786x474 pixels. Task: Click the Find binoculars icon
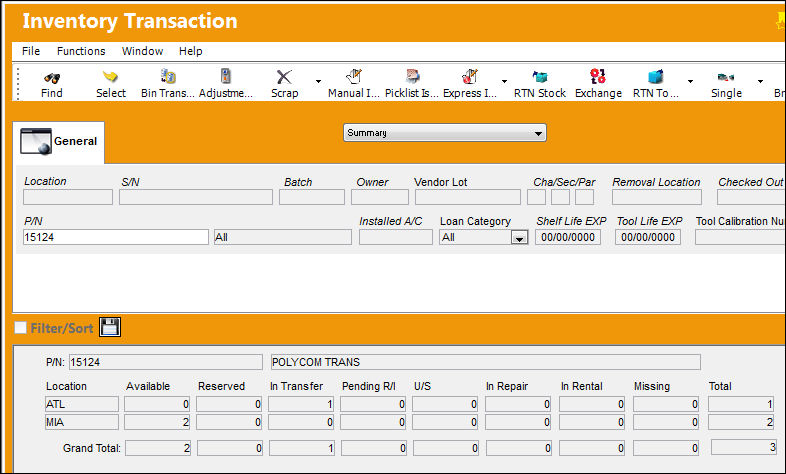click(52, 78)
